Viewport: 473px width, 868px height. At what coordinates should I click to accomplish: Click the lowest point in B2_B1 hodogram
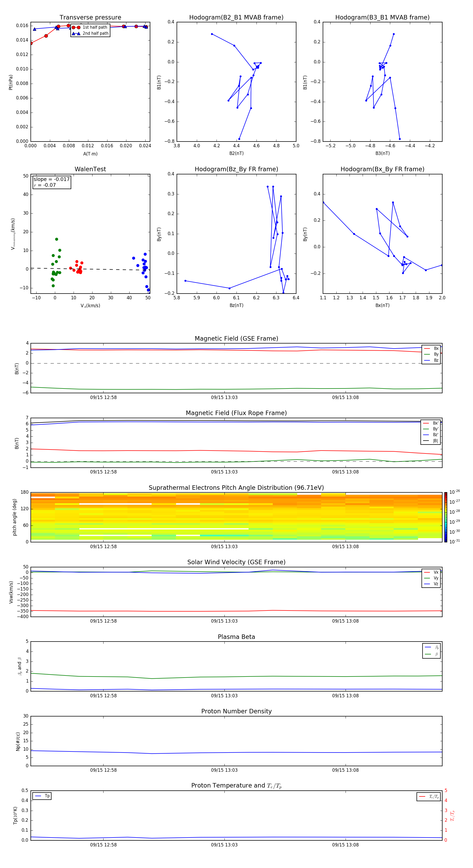(239, 139)
